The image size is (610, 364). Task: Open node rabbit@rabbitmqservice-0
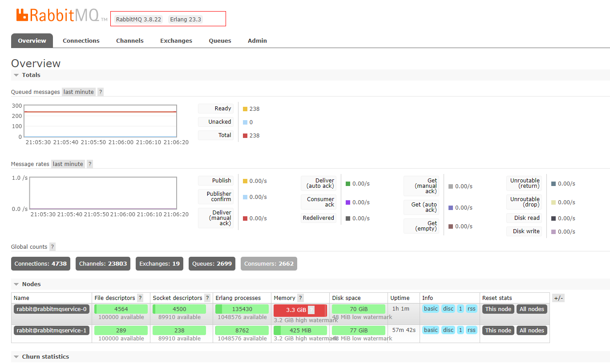point(52,309)
